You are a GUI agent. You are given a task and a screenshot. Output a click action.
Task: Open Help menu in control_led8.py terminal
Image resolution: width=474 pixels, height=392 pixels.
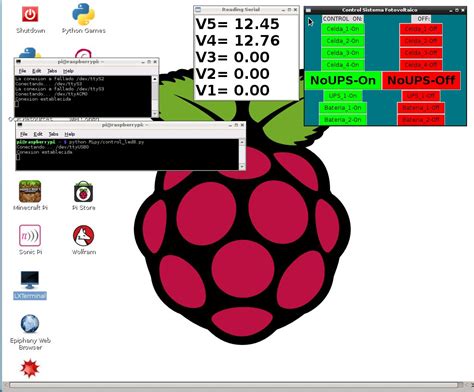click(70, 134)
